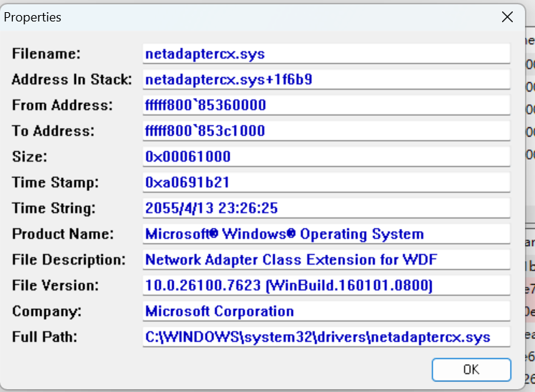
Task: Click the Properties title bar text
Action: pyautogui.click(x=32, y=17)
